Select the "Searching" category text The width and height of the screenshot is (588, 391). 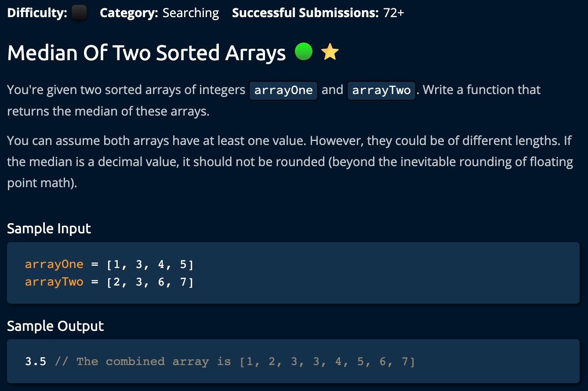pos(191,13)
